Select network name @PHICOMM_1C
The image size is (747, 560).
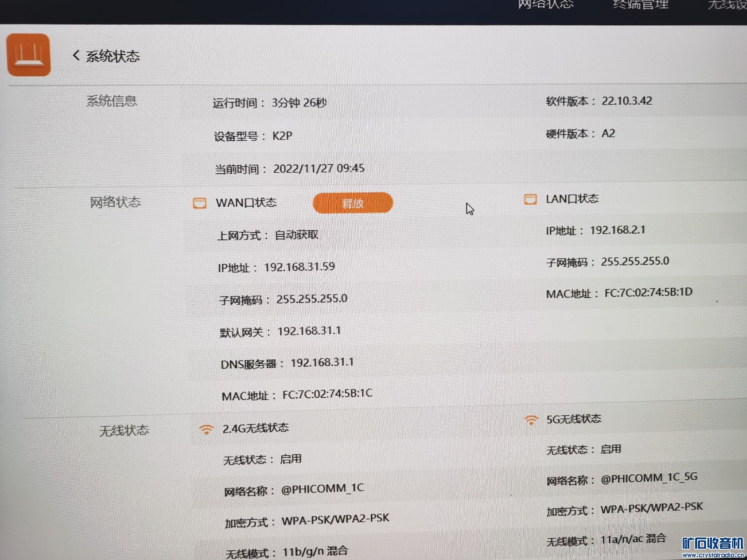[x=323, y=488]
